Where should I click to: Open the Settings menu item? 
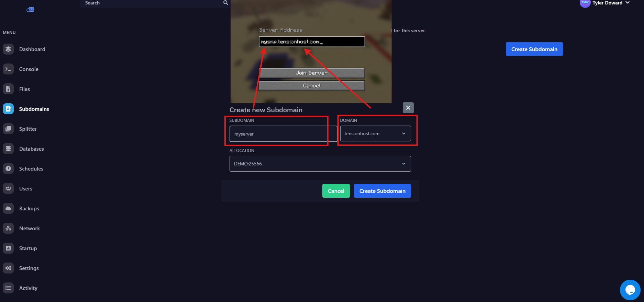point(29,268)
